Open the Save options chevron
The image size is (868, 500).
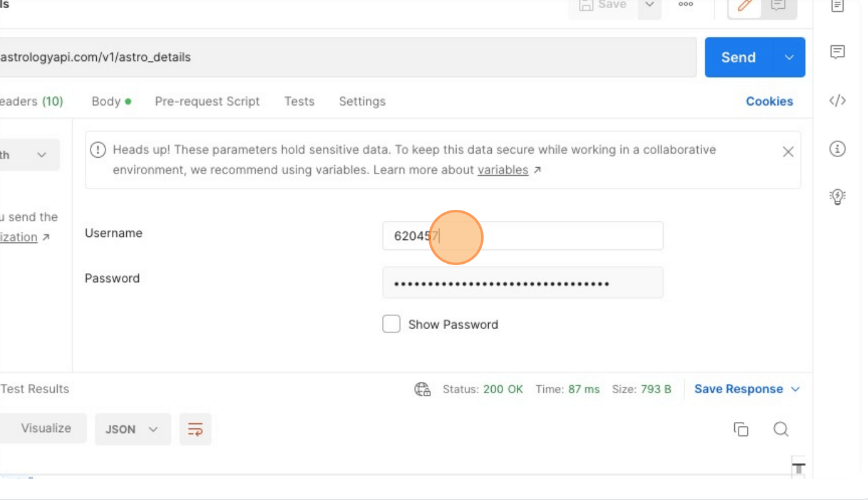[x=649, y=5]
